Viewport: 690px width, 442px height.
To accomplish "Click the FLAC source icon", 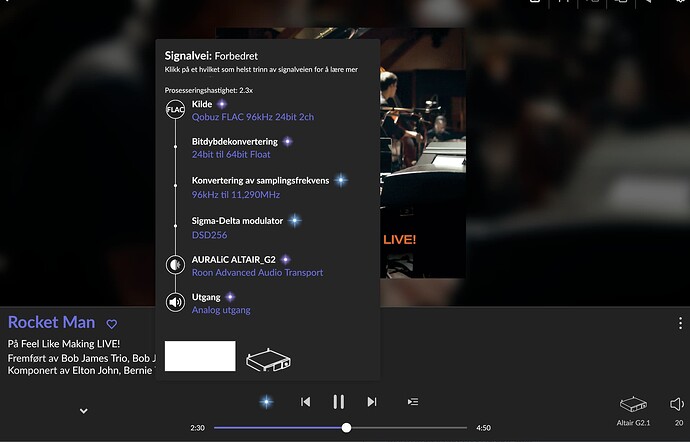I will point(175,110).
